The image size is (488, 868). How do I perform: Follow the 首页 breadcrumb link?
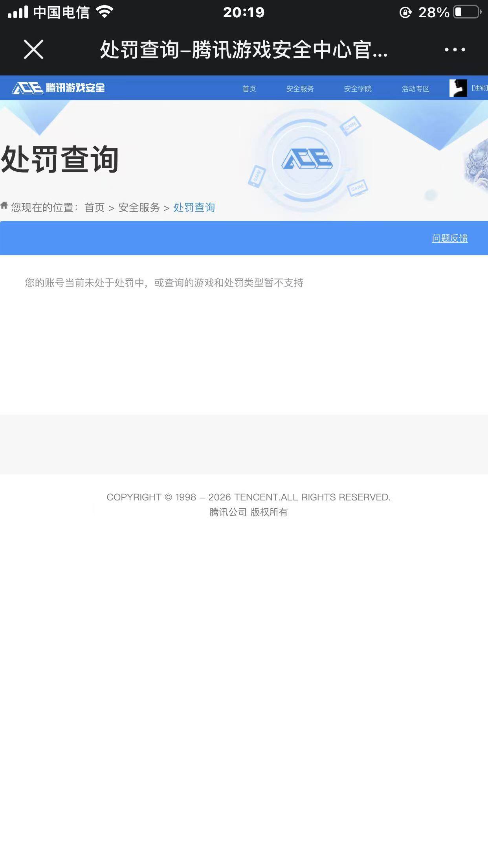pos(94,207)
